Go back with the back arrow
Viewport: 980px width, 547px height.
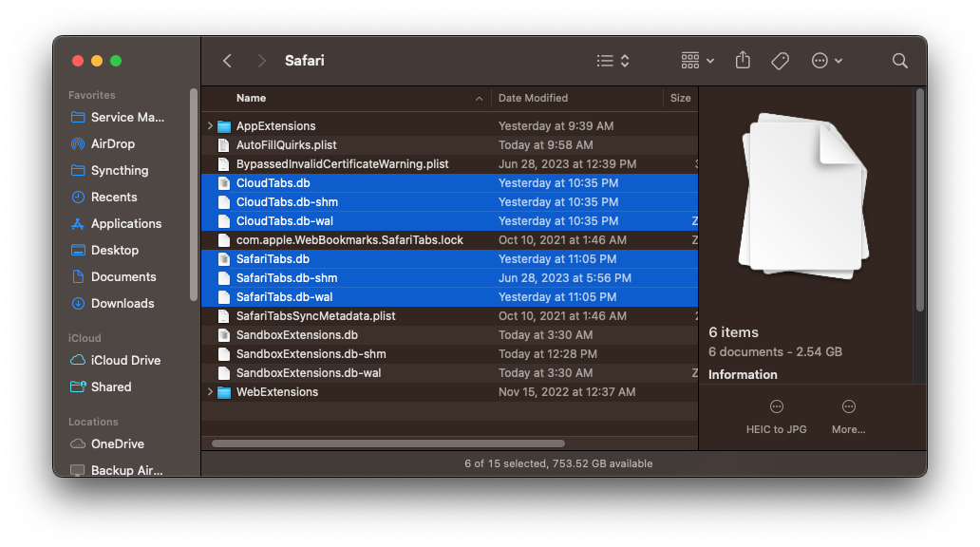click(x=228, y=61)
